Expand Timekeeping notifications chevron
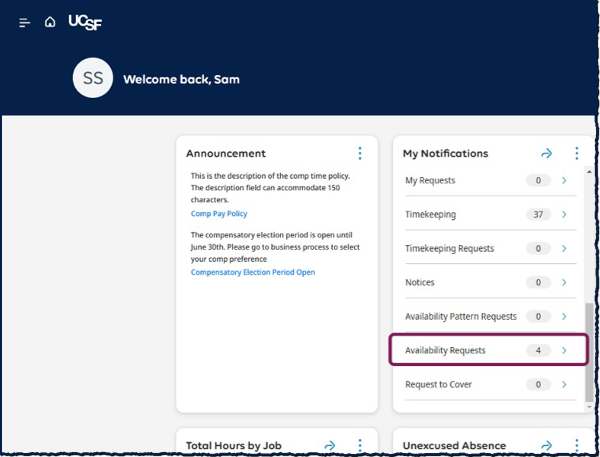Viewport: 600px width, 457px height. 564,214
